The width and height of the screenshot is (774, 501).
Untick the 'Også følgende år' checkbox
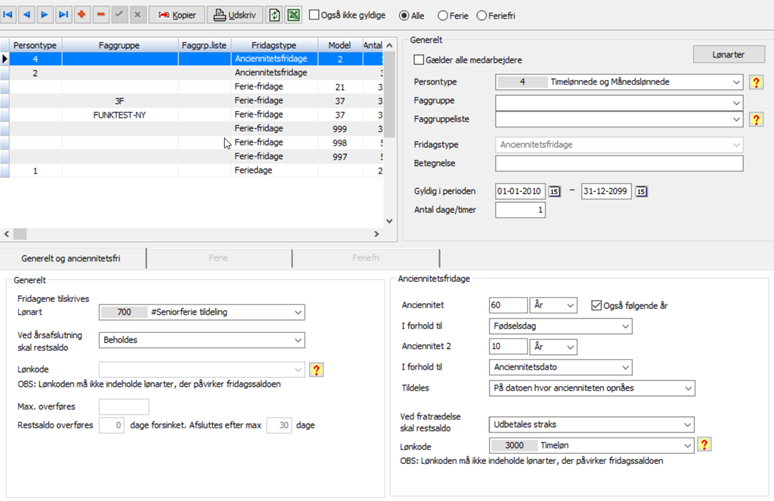point(597,305)
